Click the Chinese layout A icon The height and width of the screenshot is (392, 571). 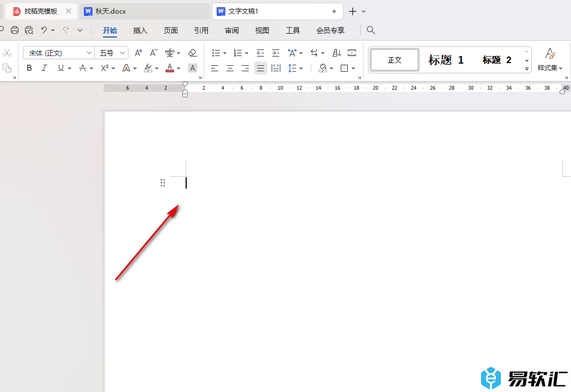point(292,53)
